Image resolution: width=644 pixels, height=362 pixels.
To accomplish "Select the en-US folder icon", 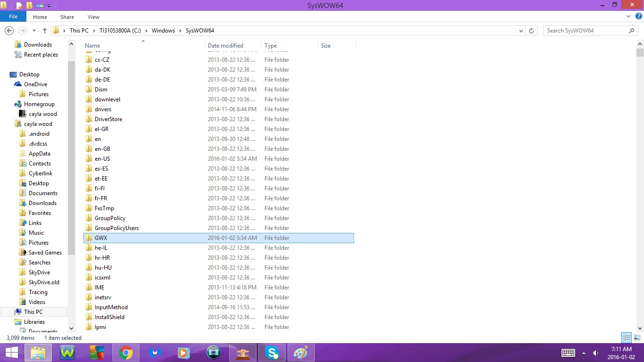I will 89,159.
